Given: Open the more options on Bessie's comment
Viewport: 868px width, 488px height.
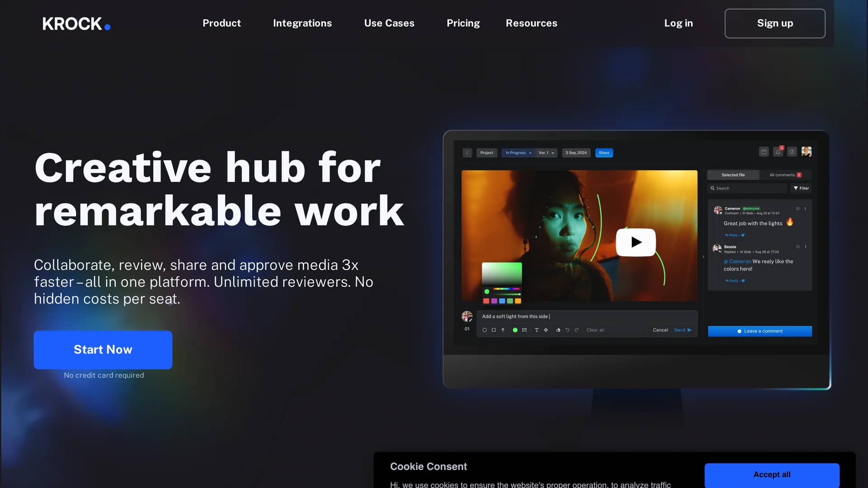Looking at the screenshot, I should [805, 247].
